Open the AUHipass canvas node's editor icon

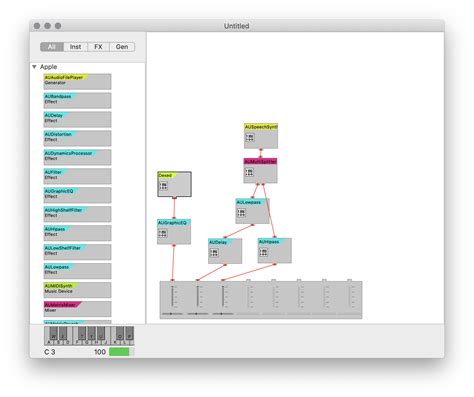coord(263,252)
